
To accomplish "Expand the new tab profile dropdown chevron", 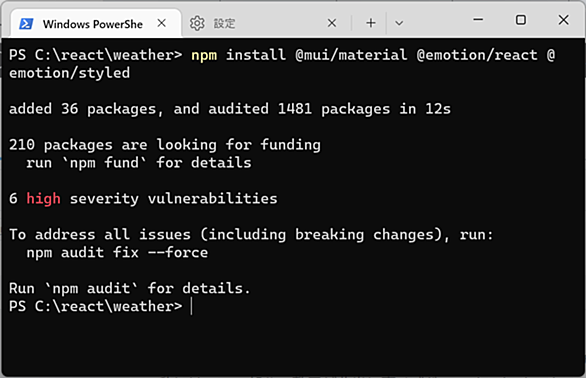I will click(x=399, y=23).
